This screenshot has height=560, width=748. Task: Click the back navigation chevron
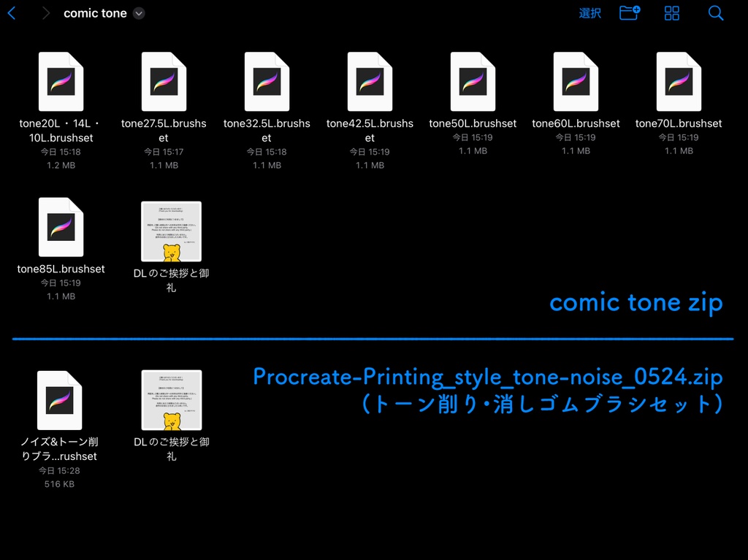tap(12, 12)
